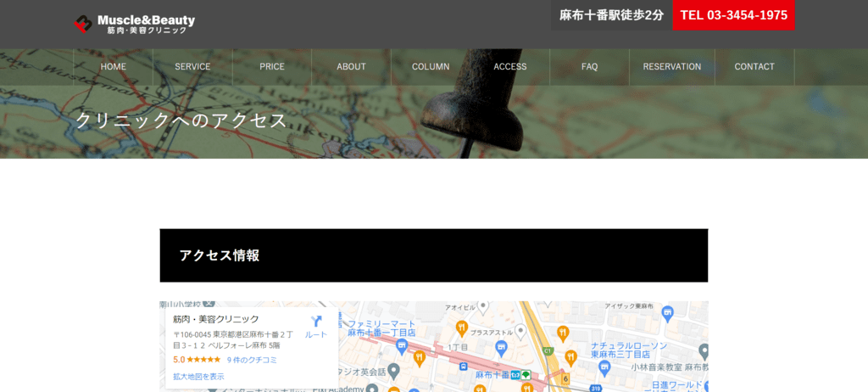Select COLUMN in the navigation bar
This screenshot has width=868, height=392.
point(431,67)
